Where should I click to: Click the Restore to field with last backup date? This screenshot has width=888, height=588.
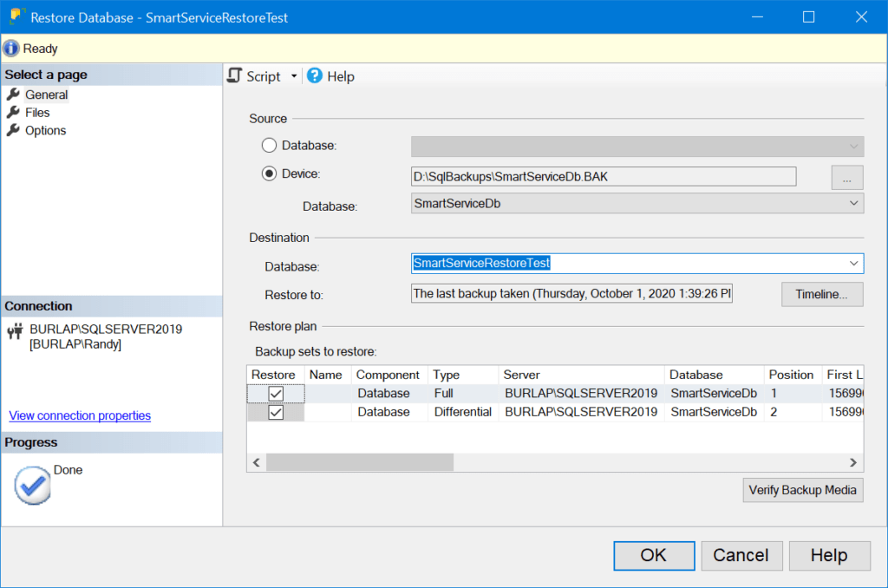(571, 293)
